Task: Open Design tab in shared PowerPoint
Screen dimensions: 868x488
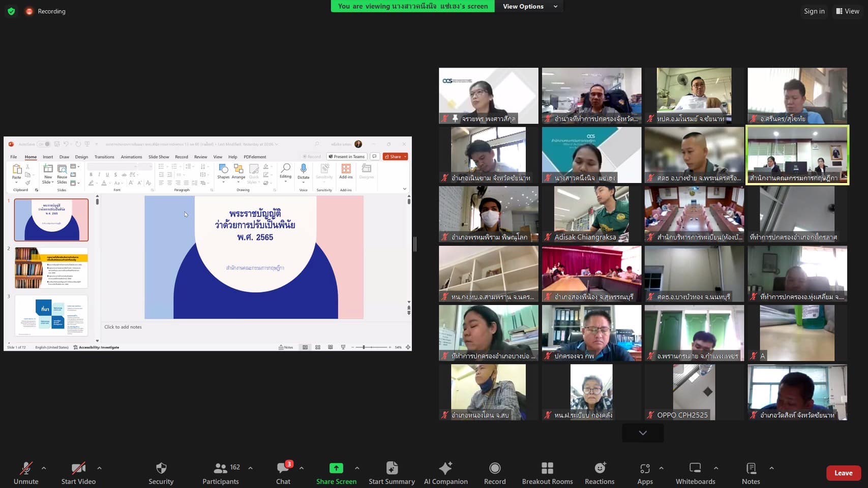Action: pos(81,157)
